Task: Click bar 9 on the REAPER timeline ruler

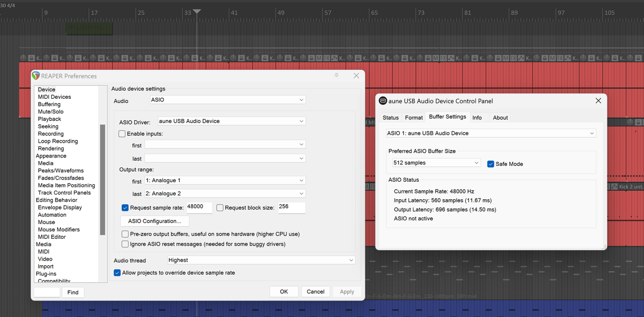Action: pyautogui.click(x=45, y=13)
